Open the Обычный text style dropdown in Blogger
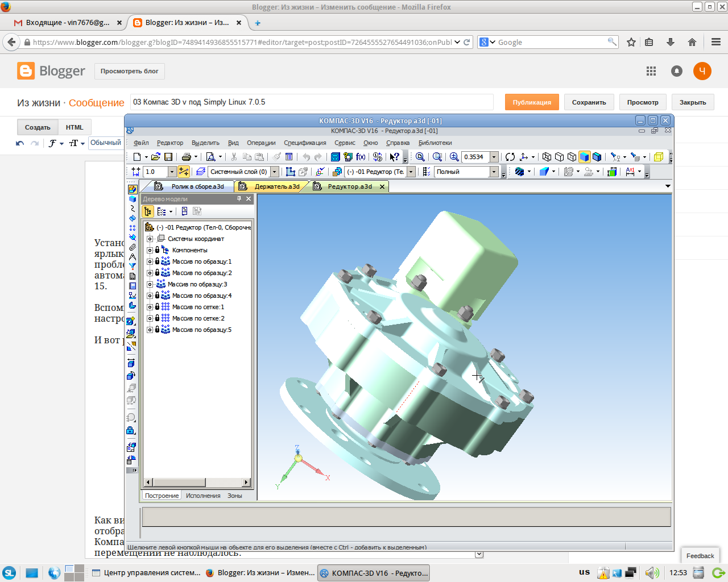This screenshot has height=582, width=728. [106, 143]
